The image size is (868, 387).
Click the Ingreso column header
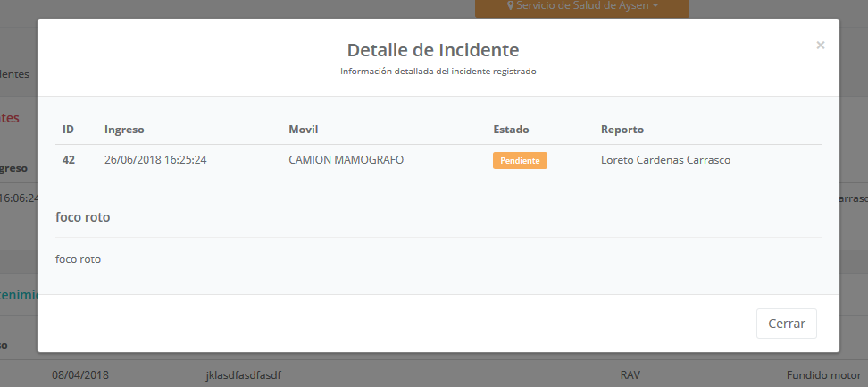[124, 130]
